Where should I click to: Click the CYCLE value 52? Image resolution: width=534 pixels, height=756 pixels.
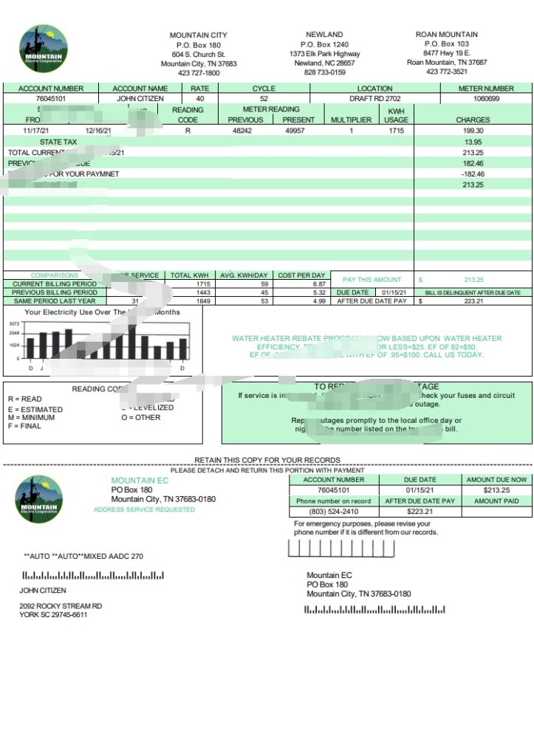[x=264, y=98]
